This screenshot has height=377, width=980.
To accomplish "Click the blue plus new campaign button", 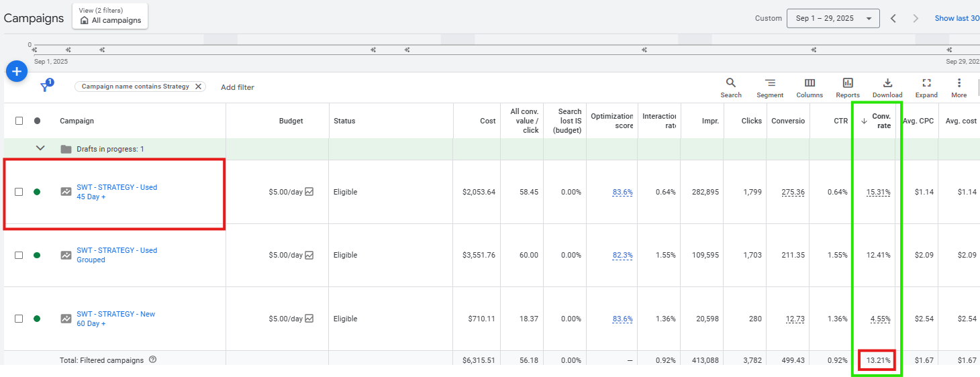I will [17, 71].
